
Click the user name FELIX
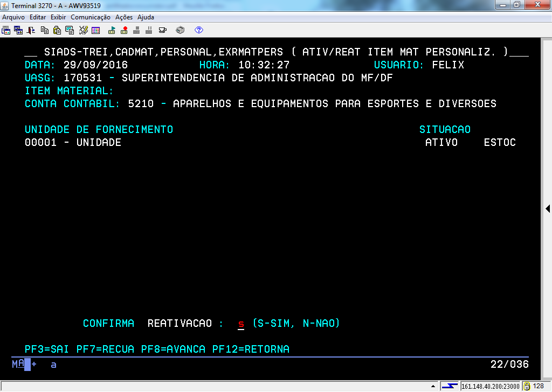(448, 65)
